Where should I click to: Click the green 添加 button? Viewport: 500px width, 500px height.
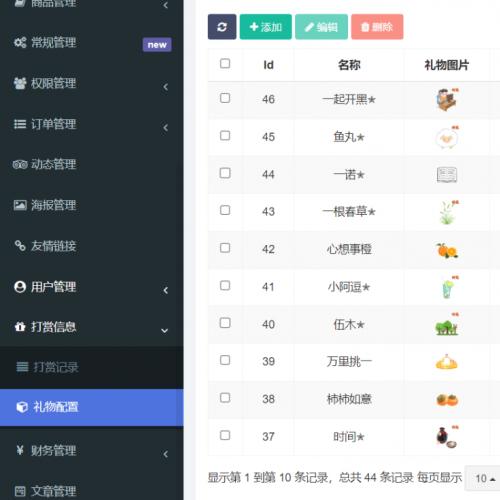click(266, 27)
